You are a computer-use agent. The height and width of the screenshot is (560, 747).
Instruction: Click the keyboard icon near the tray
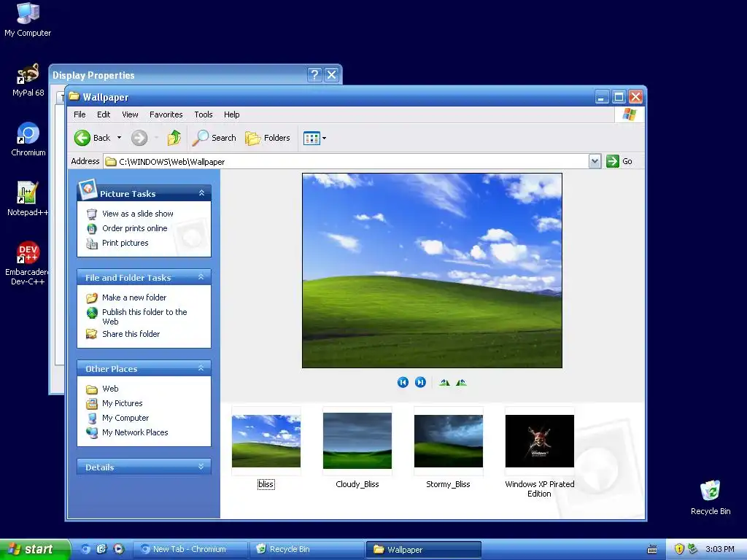tap(652, 550)
